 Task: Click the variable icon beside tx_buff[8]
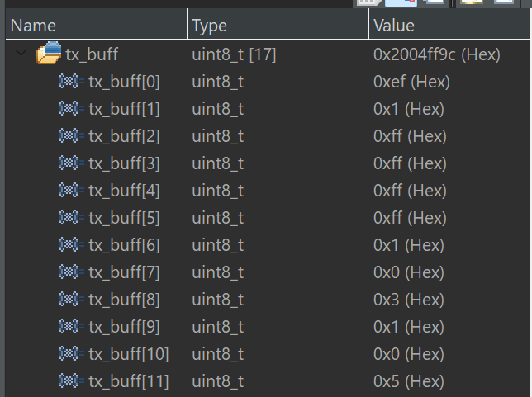point(72,300)
